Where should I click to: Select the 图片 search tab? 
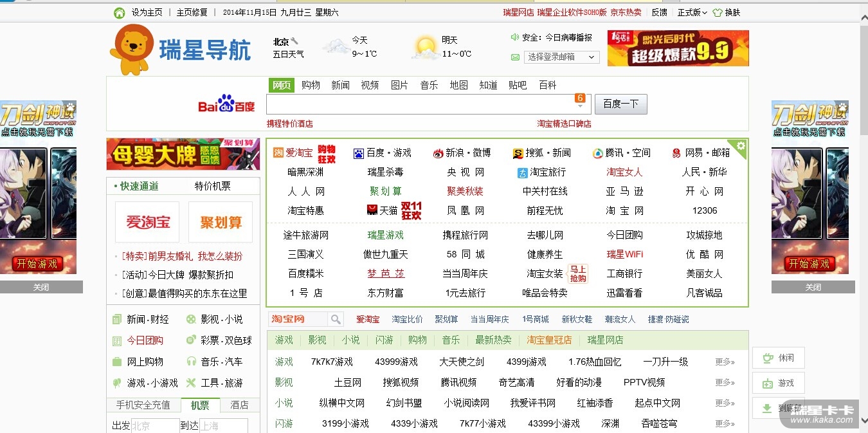(400, 85)
